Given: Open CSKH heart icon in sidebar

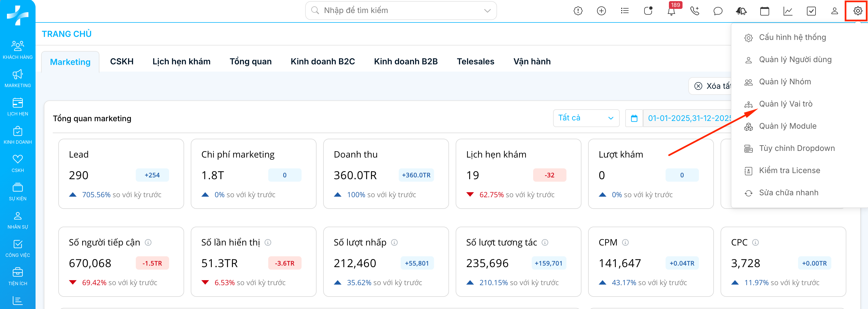Looking at the screenshot, I should 17,163.
